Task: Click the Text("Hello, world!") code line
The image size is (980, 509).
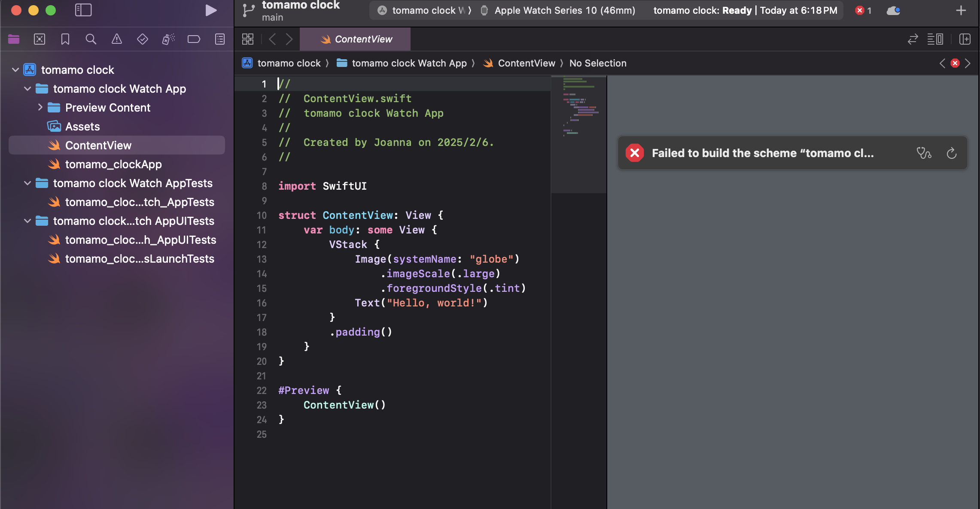Action: 421,303
